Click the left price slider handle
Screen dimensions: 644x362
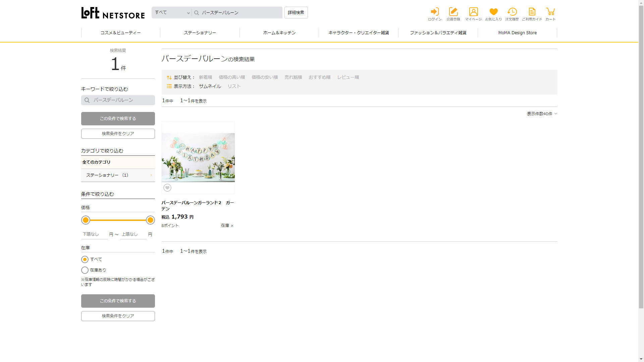(x=86, y=220)
